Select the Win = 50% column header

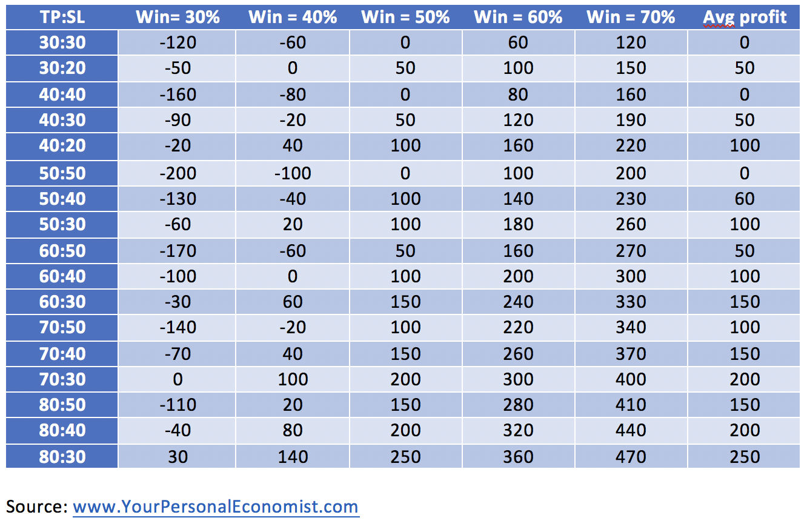click(x=405, y=17)
